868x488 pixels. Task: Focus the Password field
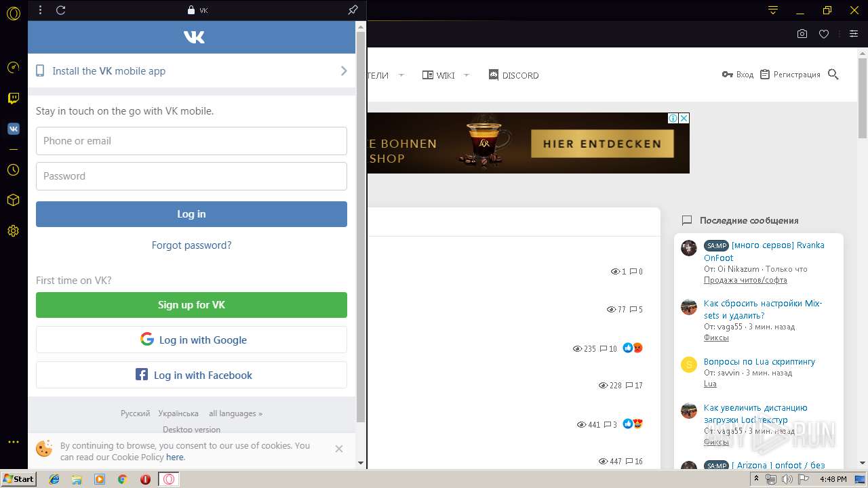(x=191, y=176)
